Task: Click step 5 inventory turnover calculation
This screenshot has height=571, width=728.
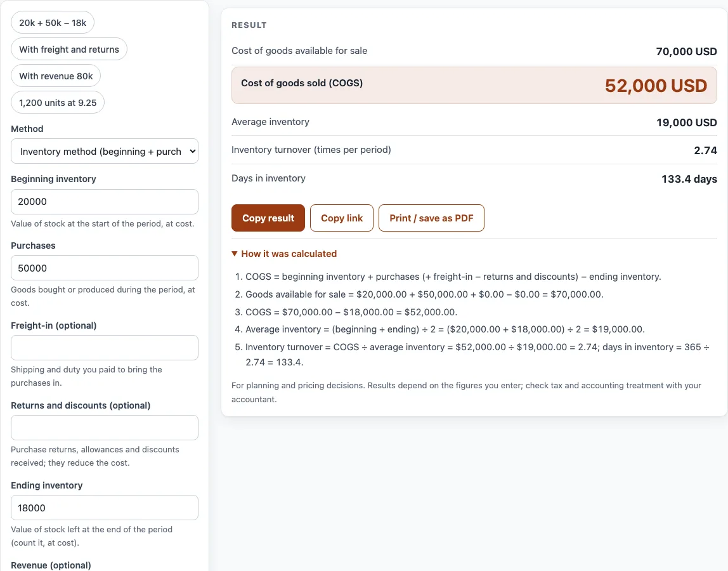Action: point(478,355)
